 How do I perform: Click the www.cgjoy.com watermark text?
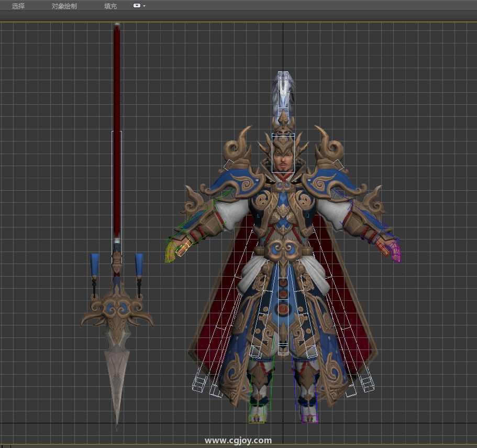(238, 441)
